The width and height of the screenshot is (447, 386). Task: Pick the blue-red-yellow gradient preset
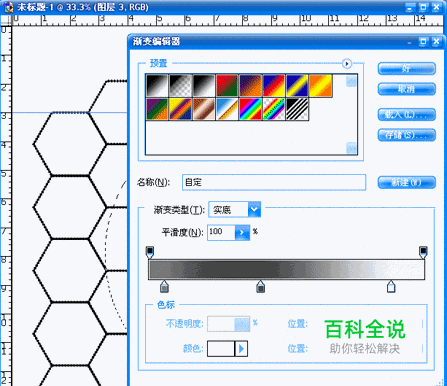pos(274,86)
